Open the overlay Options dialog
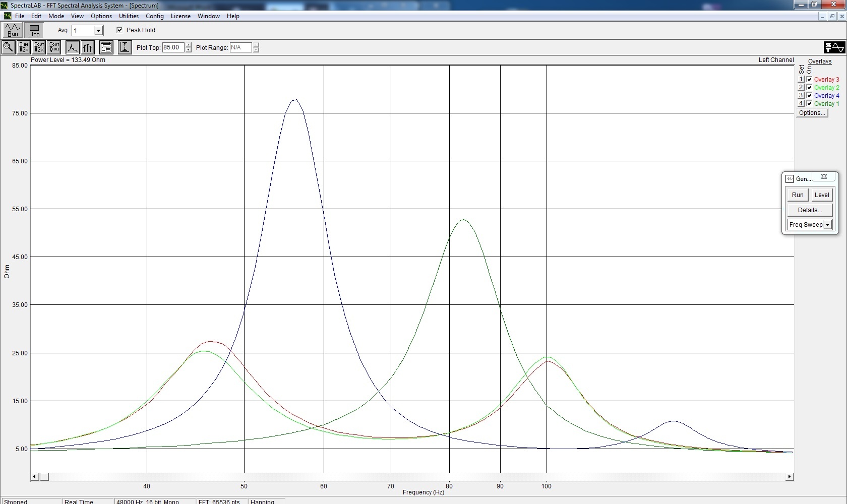Viewport: 847px width, 504px height. pyautogui.click(x=812, y=113)
